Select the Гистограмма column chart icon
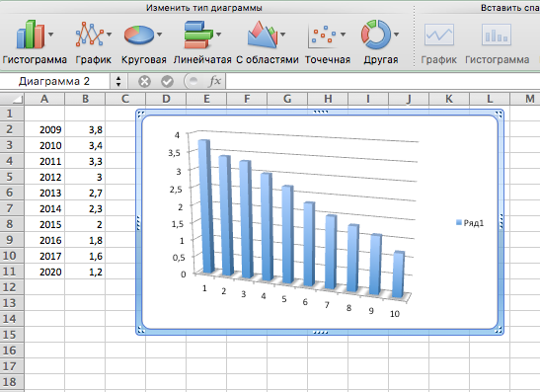This screenshot has height=392, width=540. (x=30, y=35)
